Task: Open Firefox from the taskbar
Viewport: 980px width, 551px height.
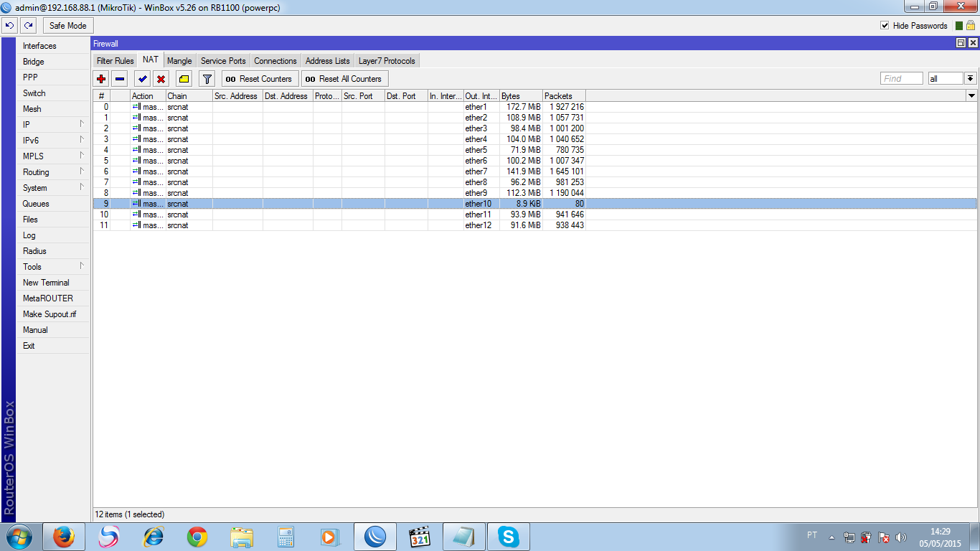Action: click(64, 537)
